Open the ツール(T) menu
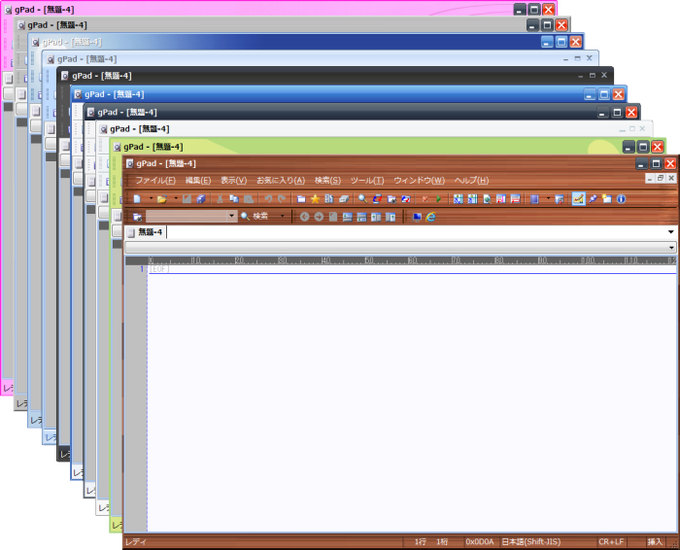This screenshot has width=680, height=550. pyautogui.click(x=367, y=180)
